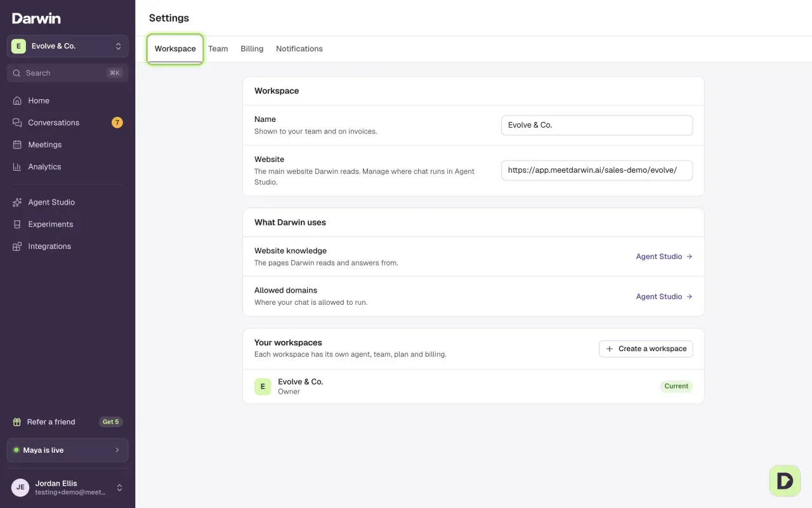Click the Integrations icon in sidebar
This screenshot has height=508, width=812.
point(17,246)
